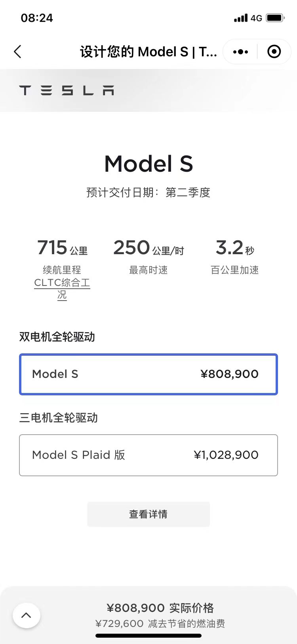Viewport: 297px width, 644px height.
Task: Click the Tesla logo
Action: pos(67,90)
